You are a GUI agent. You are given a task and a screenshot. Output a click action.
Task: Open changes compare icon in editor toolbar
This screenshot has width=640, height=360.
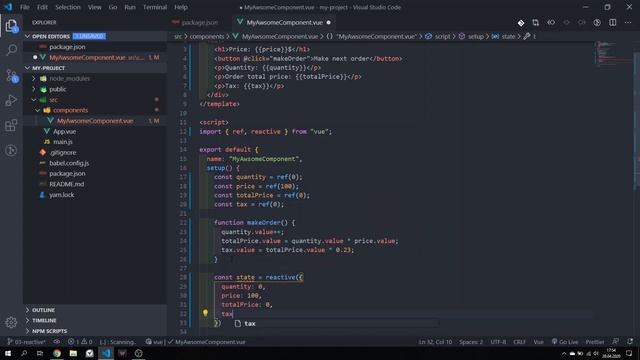click(536, 23)
